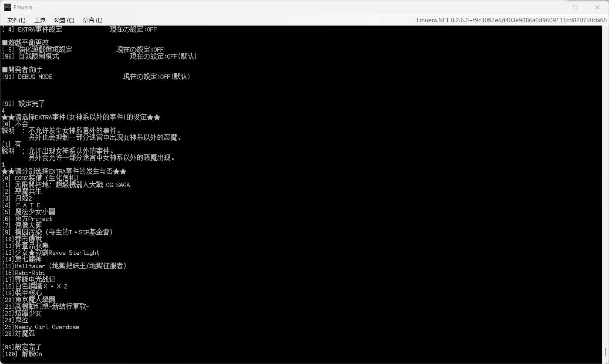Choose [6] 東方Project event
This screenshot has height=364, width=609.
point(27,219)
